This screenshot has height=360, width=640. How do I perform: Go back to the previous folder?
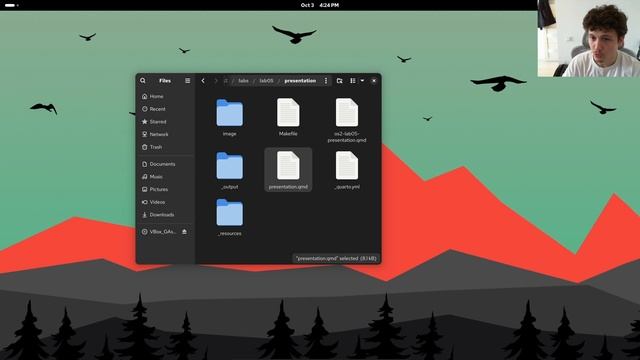click(x=203, y=81)
